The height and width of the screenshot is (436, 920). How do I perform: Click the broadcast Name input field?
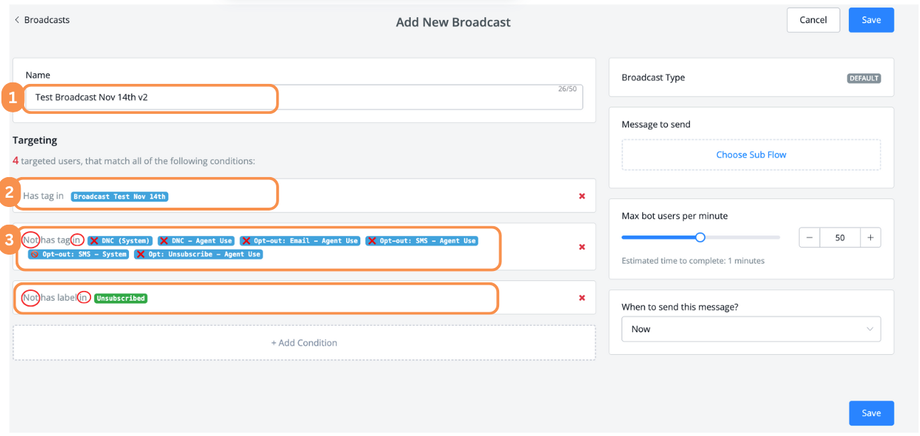point(300,98)
